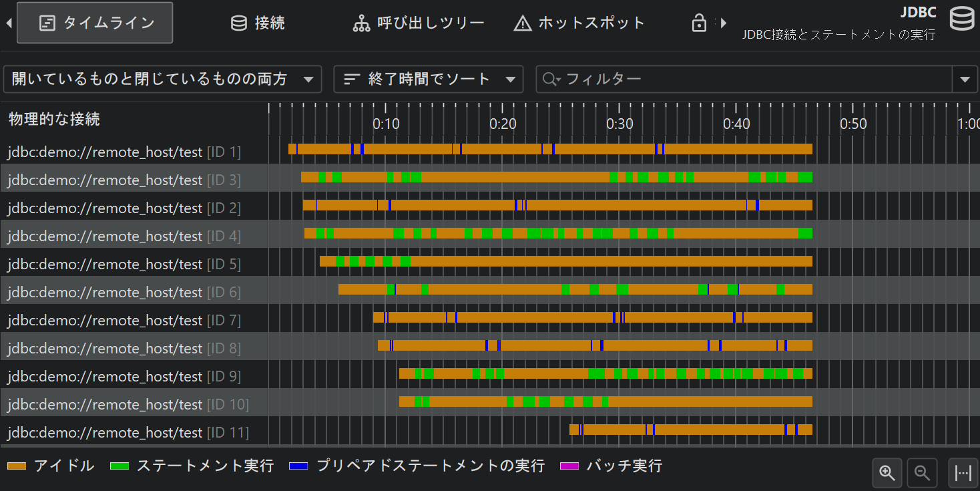Image resolution: width=980 pixels, height=491 pixels.
Task: Click the timeline bar for connection ID 8
Action: click(x=595, y=345)
